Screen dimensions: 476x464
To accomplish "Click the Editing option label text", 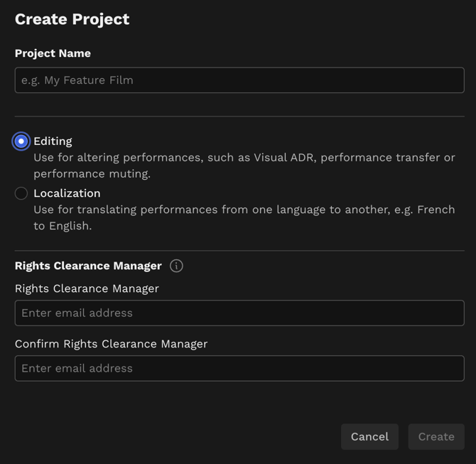I will pos(53,141).
